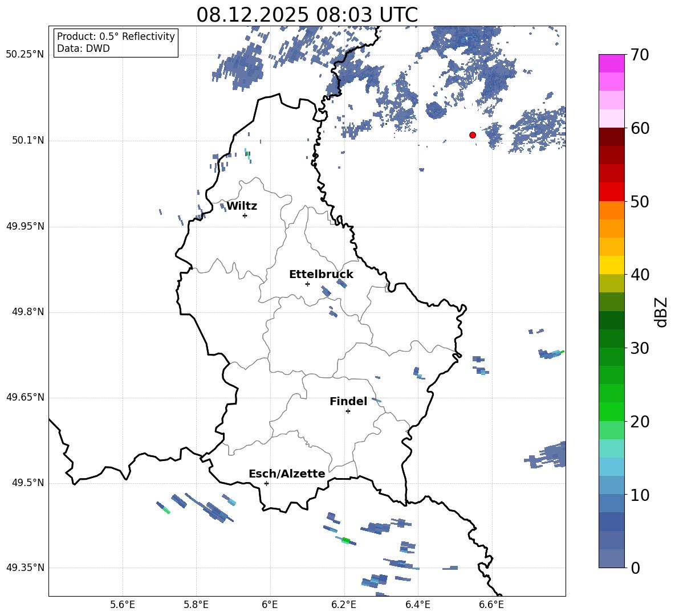The image size is (675, 616).
Task: Click the Findel station cross marker
Action: tap(348, 411)
